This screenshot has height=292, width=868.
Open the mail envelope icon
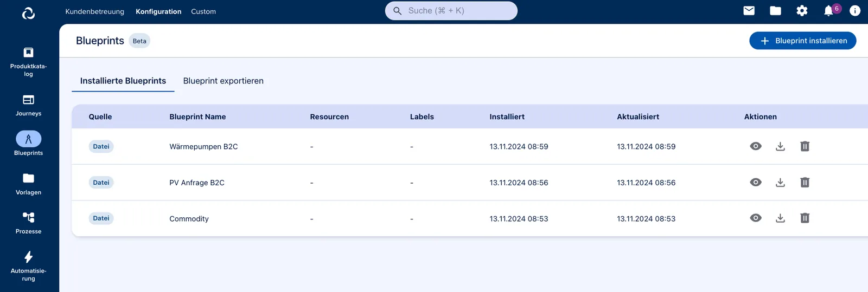pos(749,11)
